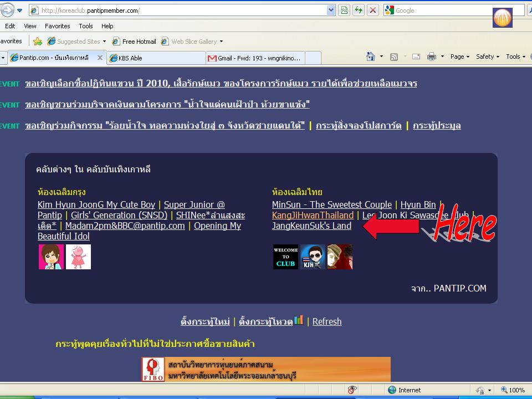The width and height of the screenshot is (532, 399).
Task: Click the FIBO institute banner ad
Action: (266, 369)
